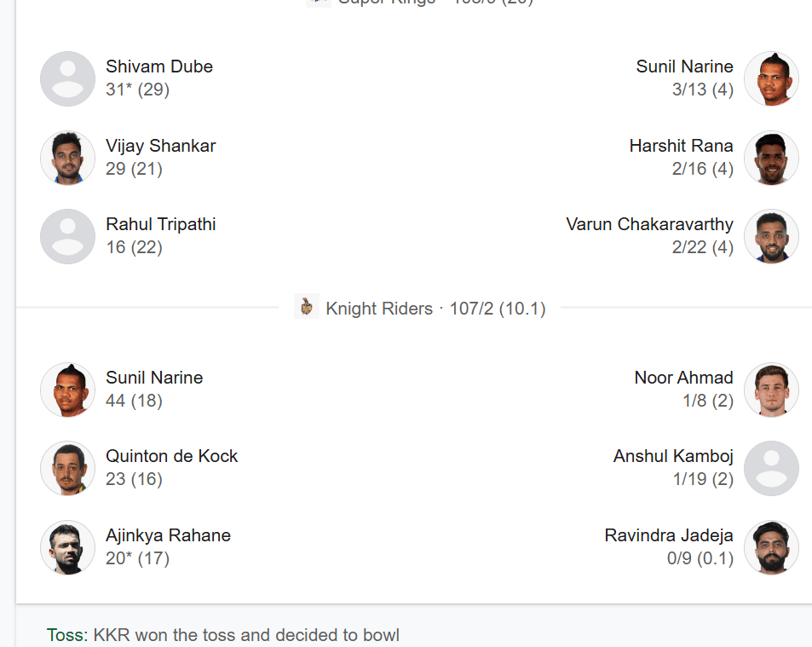This screenshot has width=812, height=647.
Task: Click Anshul Kamboj's placeholder avatar
Action: click(771, 468)
